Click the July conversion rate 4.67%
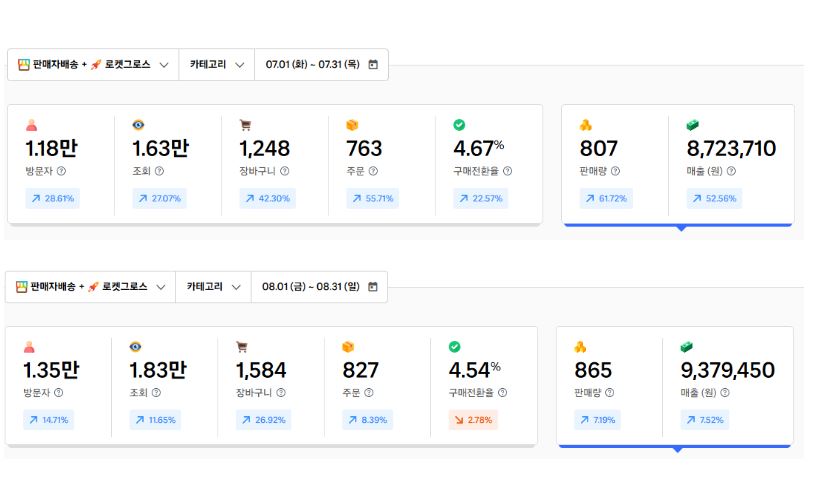This screenshot has width=831, height=477. pyautogui.click(x=479, y=148)
